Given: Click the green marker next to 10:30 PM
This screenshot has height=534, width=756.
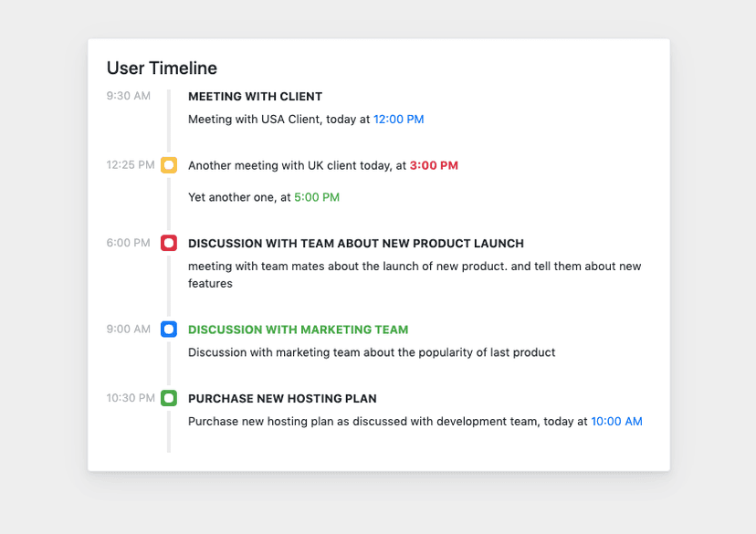Looking at the screenshot, I should pyautogui.click(x=169, y=398).
